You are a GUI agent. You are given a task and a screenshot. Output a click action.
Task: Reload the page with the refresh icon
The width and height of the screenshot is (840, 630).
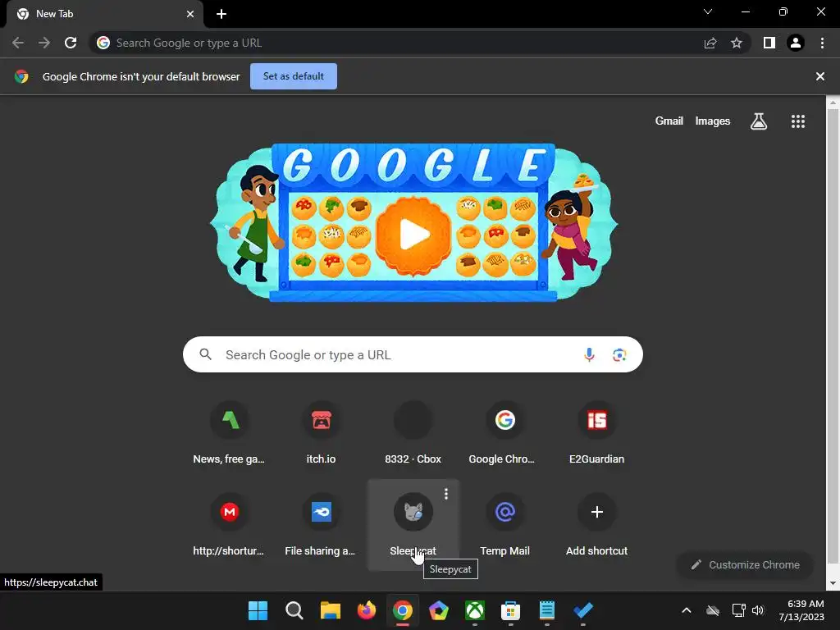coord(71,43)
